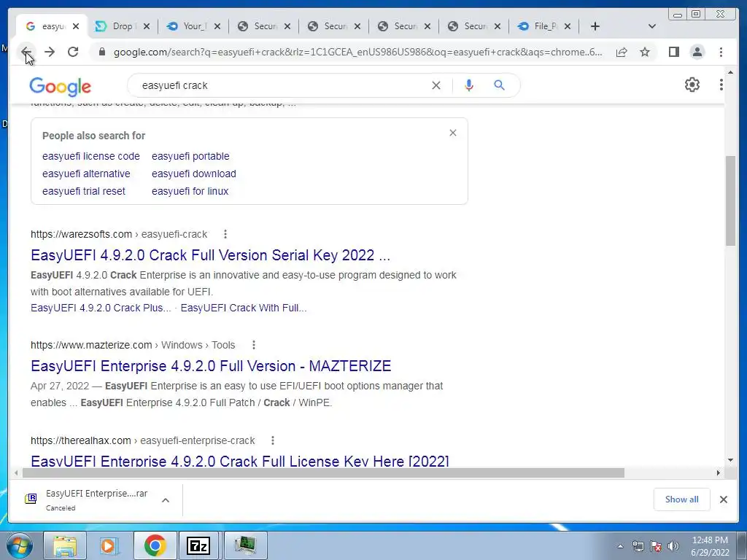Bookmark this page with the star icon
This screenshot has width=747, height=560.
coord(645,52)
